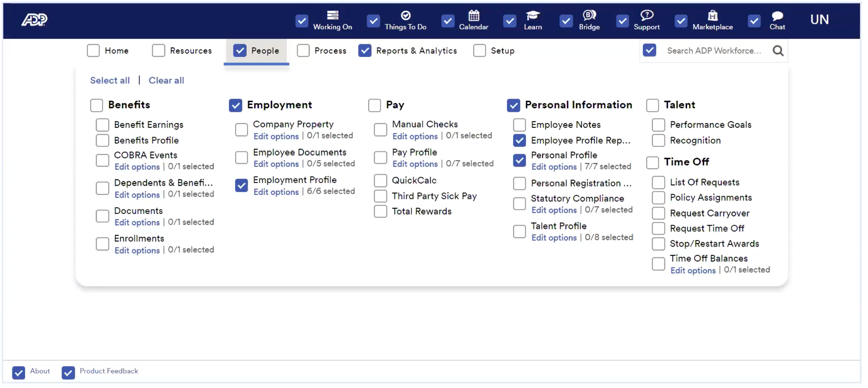Open the Working On icon
Screen dimensions: 868x388
point(332,15)
